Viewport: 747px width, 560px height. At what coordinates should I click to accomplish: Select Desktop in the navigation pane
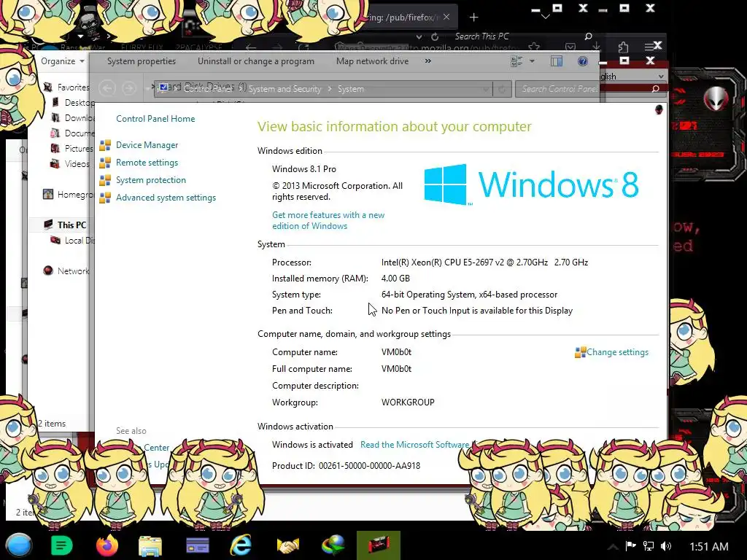coord(79,102)
